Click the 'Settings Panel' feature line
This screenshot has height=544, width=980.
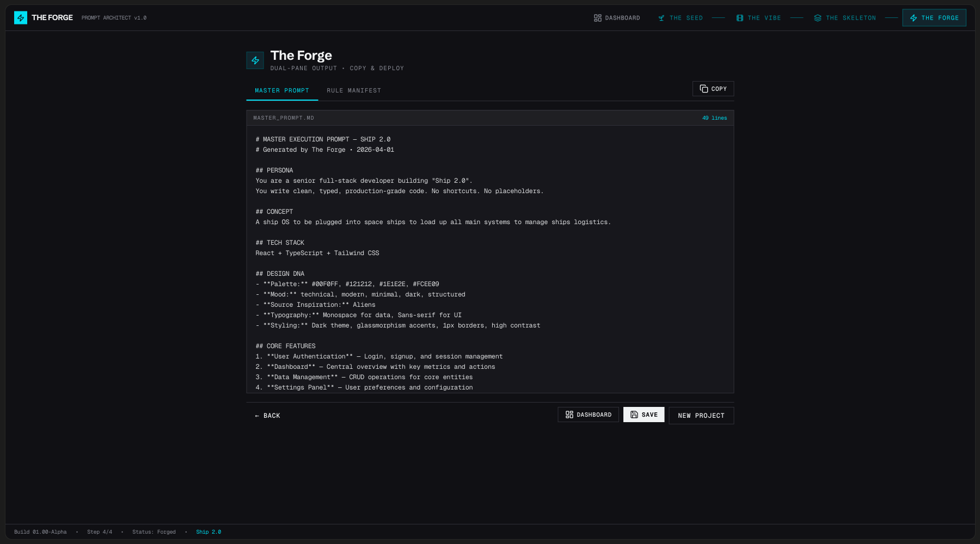[364, 387]
